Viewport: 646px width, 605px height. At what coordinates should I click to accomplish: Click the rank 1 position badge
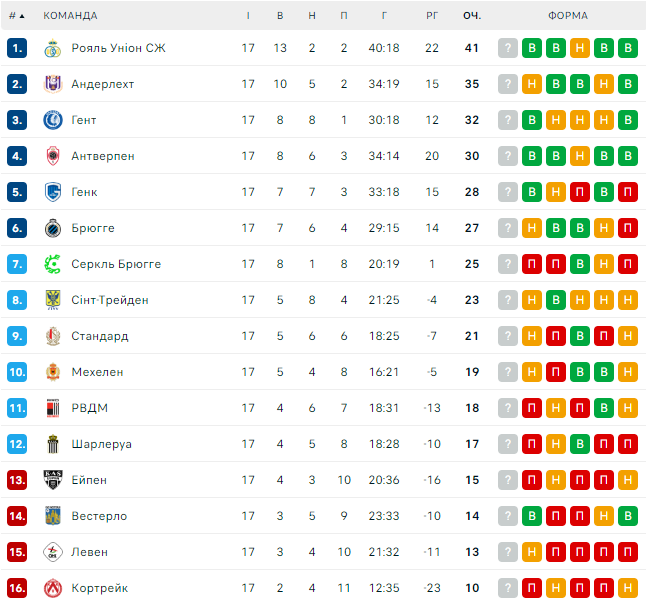point(16,48)
